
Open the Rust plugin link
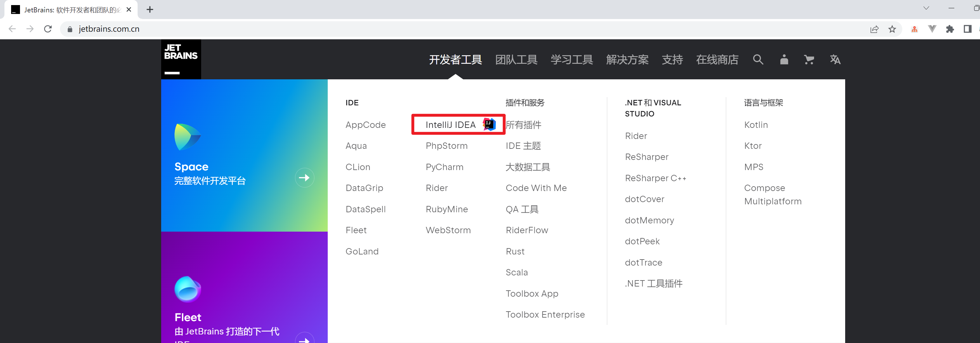point(515,251)
